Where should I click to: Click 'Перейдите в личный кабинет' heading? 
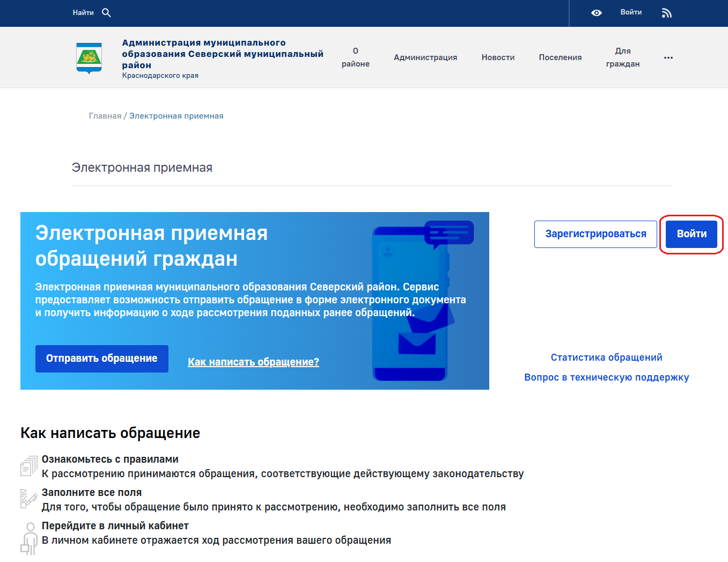(115, 526)
